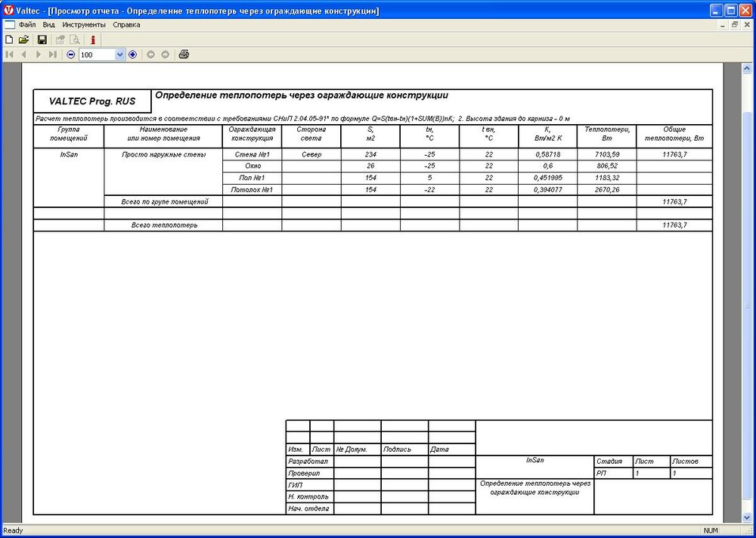Click the NUM indicator in status bar
Viewport: 756px width, 538px height.
tap(711, 530)
